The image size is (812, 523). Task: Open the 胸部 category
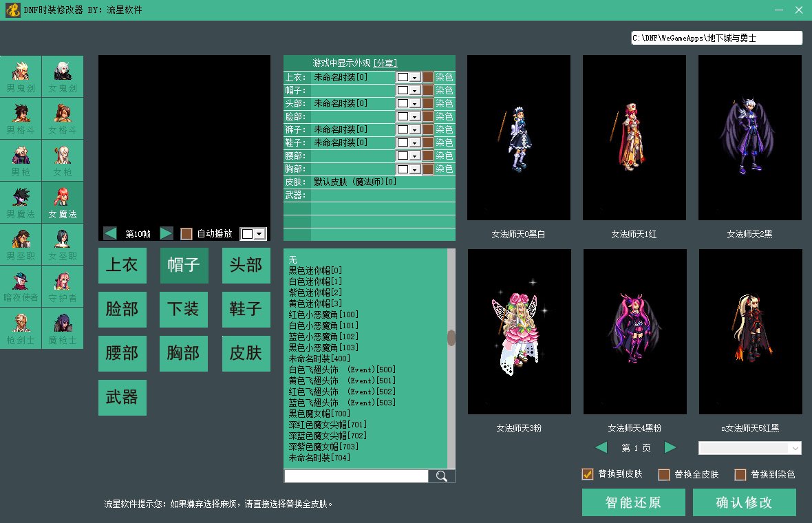184,353
